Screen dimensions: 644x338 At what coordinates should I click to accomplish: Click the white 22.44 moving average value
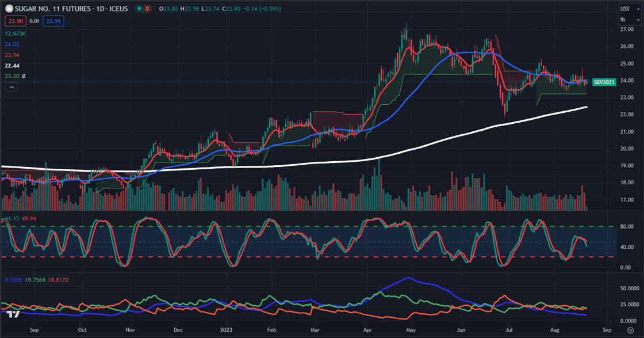(12, 66)
